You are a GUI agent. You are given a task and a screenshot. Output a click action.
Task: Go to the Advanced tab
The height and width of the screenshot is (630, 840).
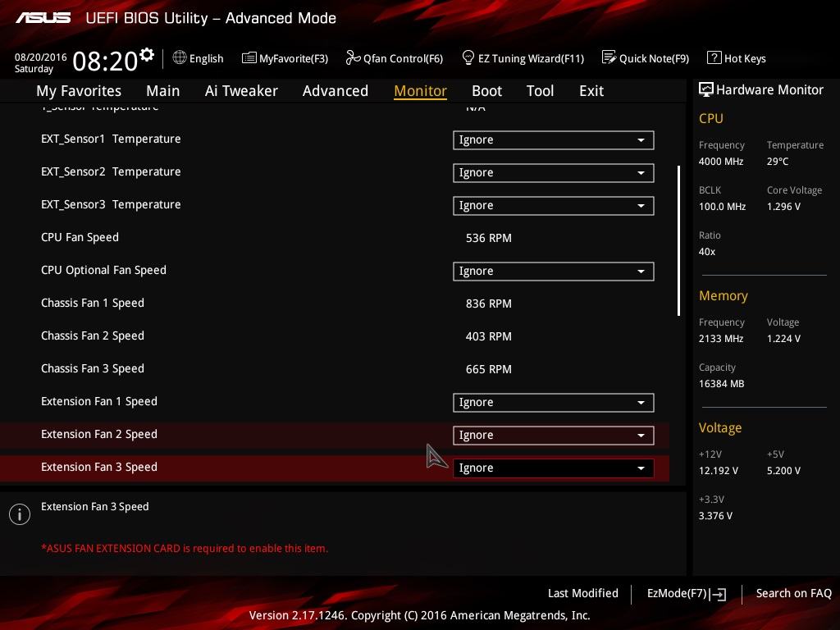point(336,91)
